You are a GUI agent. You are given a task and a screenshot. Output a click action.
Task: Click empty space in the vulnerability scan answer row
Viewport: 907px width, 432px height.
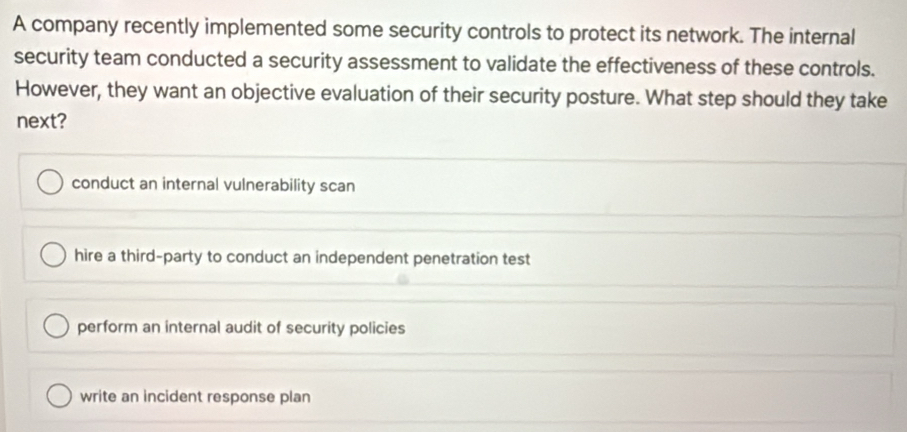pyautogui.click(x=620, y=187)
